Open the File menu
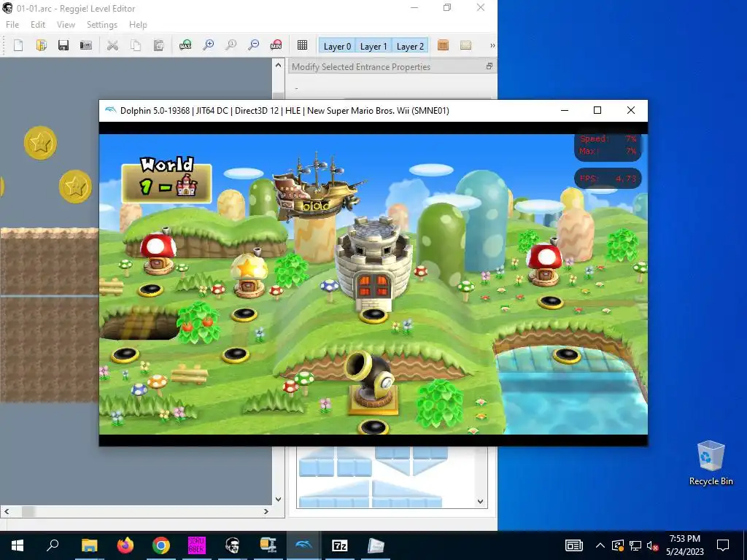The width and height of the screenshot is (747, 560). [12, 25]
